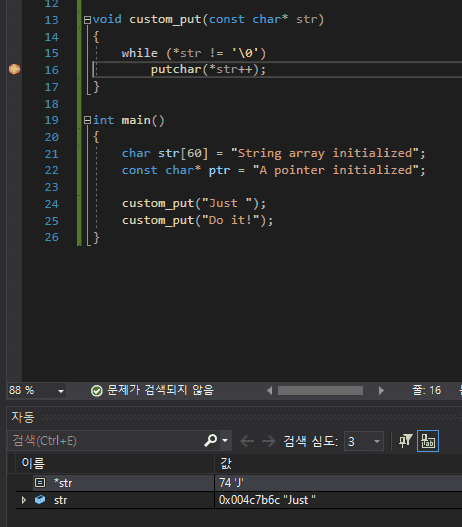
Task: Toggle the filter icon in the Autos toolbar
Action: (405, 441)
